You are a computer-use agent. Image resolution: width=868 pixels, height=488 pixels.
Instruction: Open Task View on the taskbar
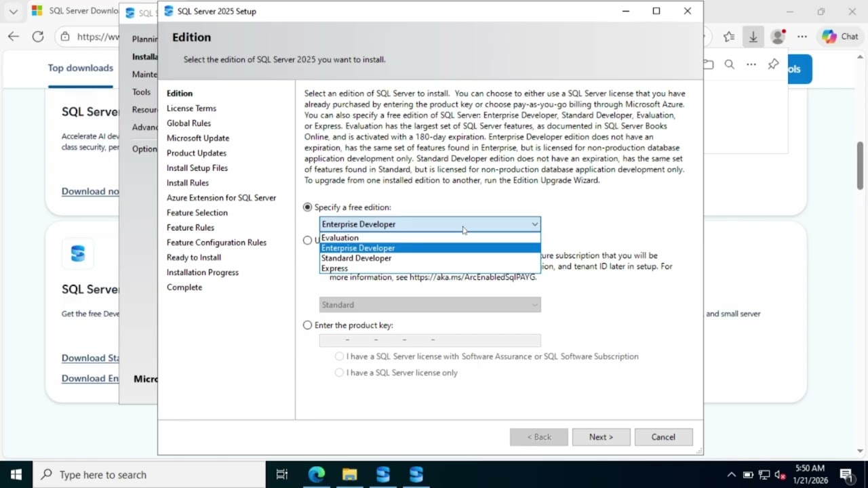[282, 474]
